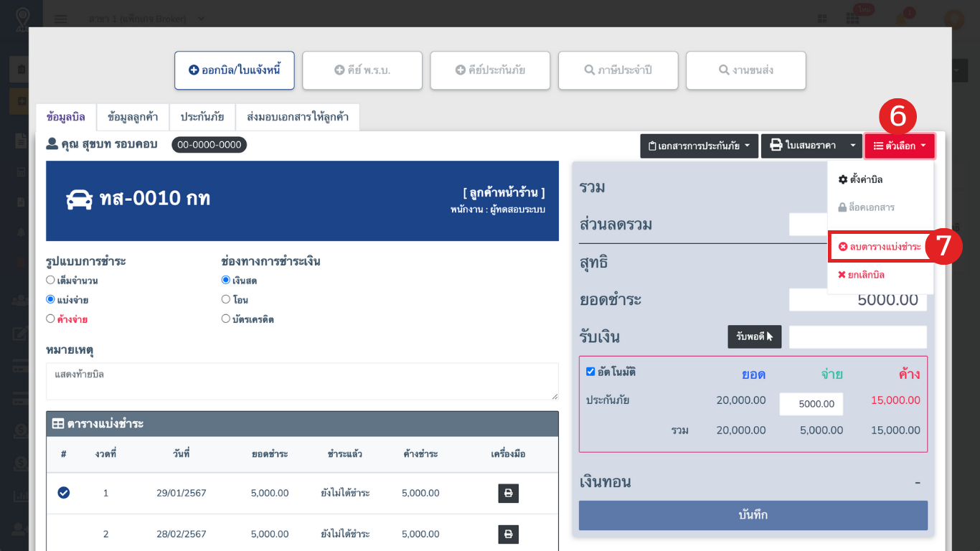The image size is (980, 551).
Task: Toggle the อัตโนมัติ checkbox
Action: click(590, 372)
